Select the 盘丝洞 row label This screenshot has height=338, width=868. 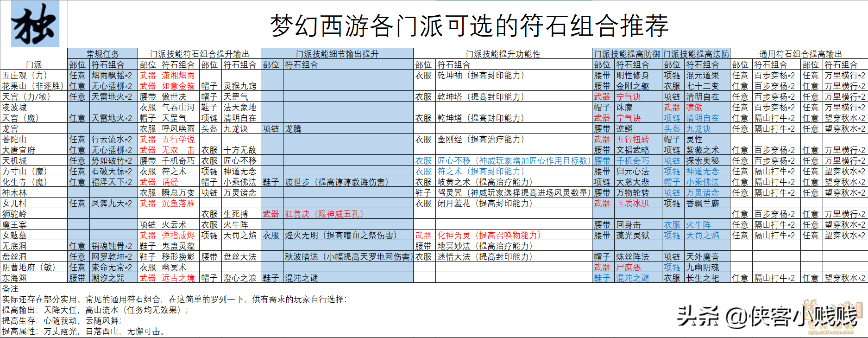(34, 256)
